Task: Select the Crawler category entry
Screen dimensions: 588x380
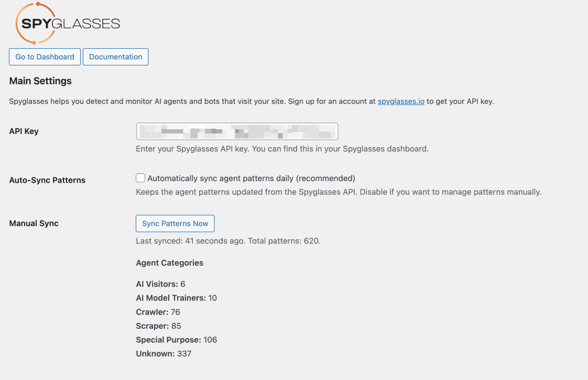Action: (x=158, y=312)
